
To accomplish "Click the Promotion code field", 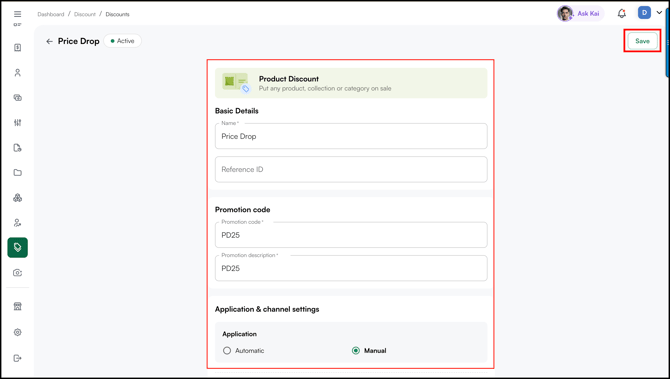I will point(351,235).
